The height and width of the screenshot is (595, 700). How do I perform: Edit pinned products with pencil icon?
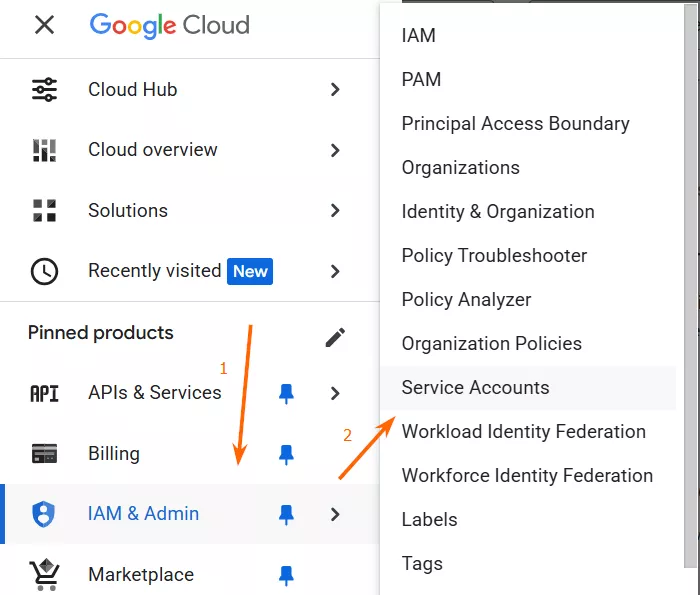(x=335, y=338)
